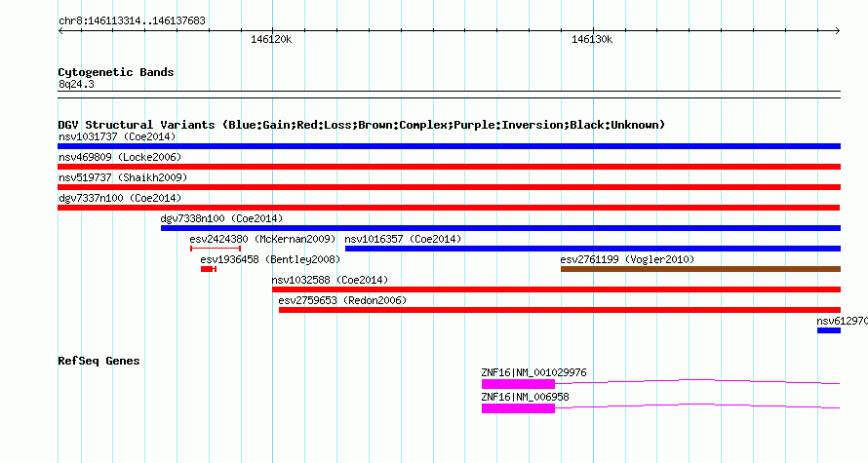This screenshot has height=463, width=868.
Task: Click the esv1936458 (Bentley2008) label
Action: (270, 259)
